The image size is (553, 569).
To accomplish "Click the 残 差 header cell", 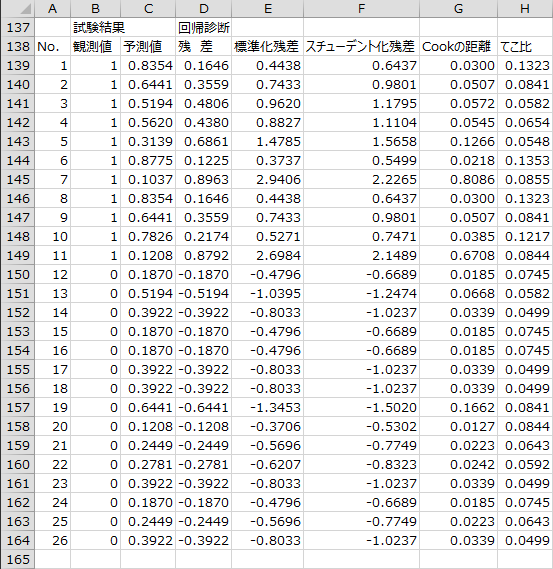I will tap(204, 46).
